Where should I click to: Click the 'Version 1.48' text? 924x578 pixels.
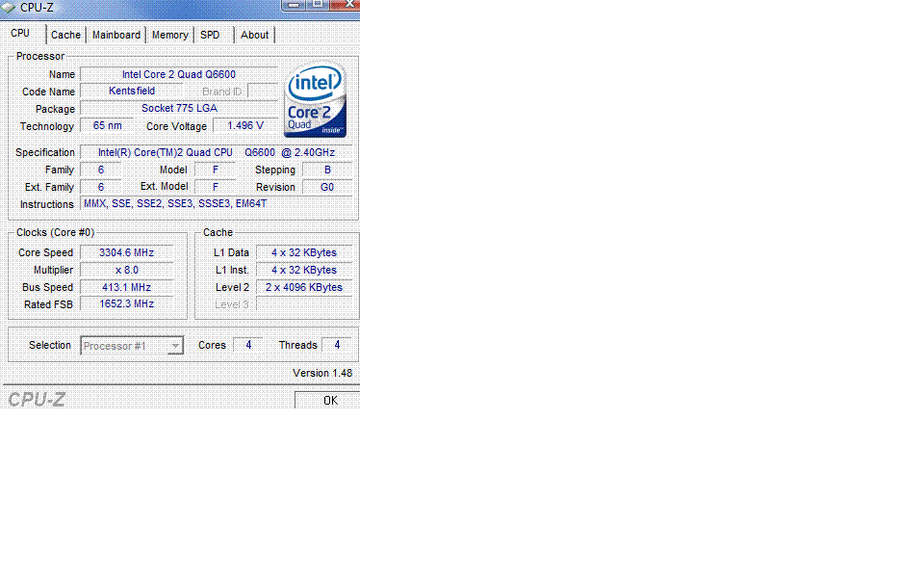coord(322,374)
